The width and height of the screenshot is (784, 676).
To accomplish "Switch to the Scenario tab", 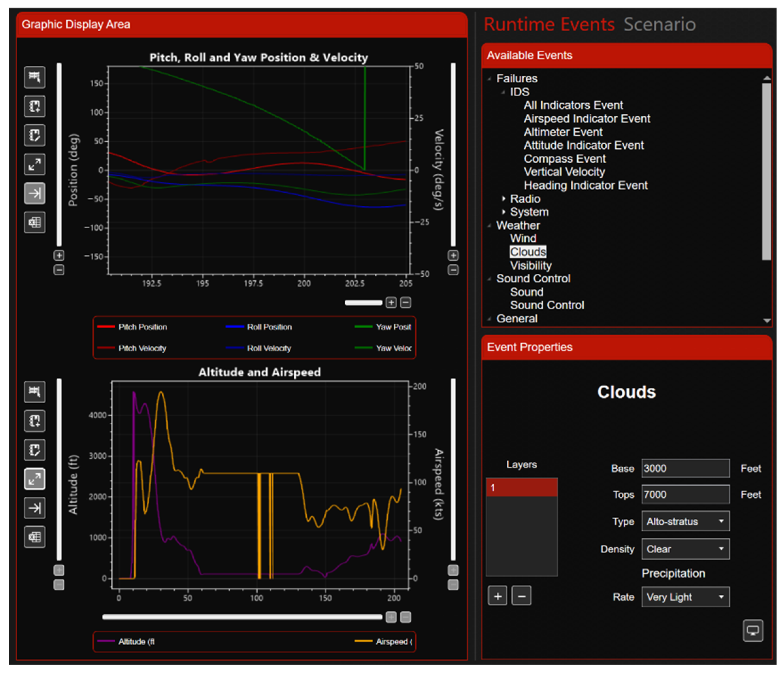I will 659,24.
